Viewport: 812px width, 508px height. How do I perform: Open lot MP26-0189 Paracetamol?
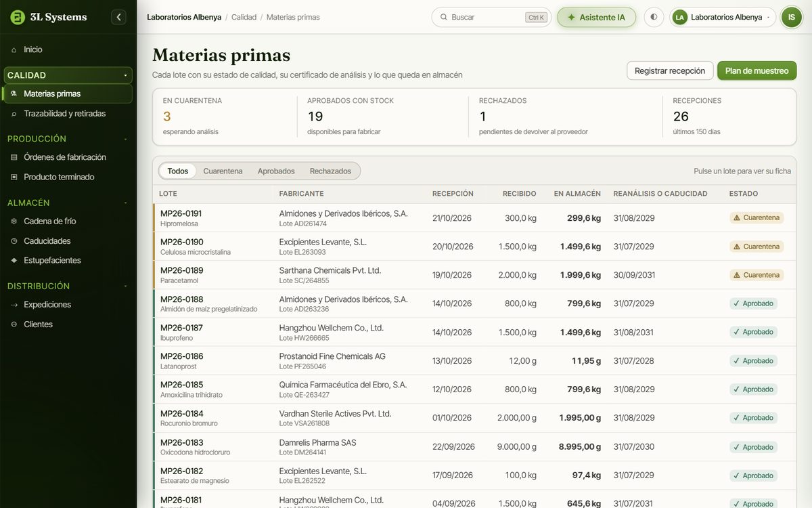click(474, 275)
